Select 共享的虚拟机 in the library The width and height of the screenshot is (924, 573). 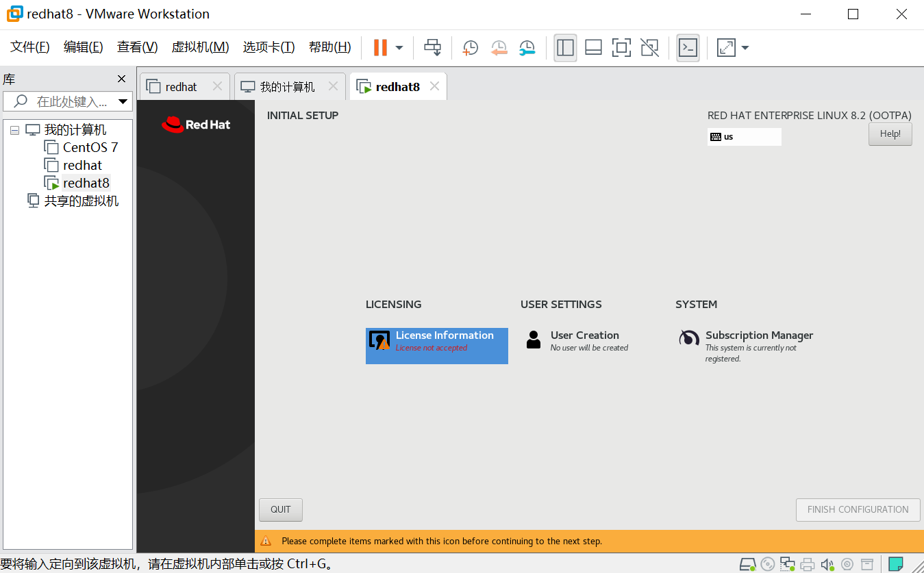pyautogui.click(x=82, y=201)
